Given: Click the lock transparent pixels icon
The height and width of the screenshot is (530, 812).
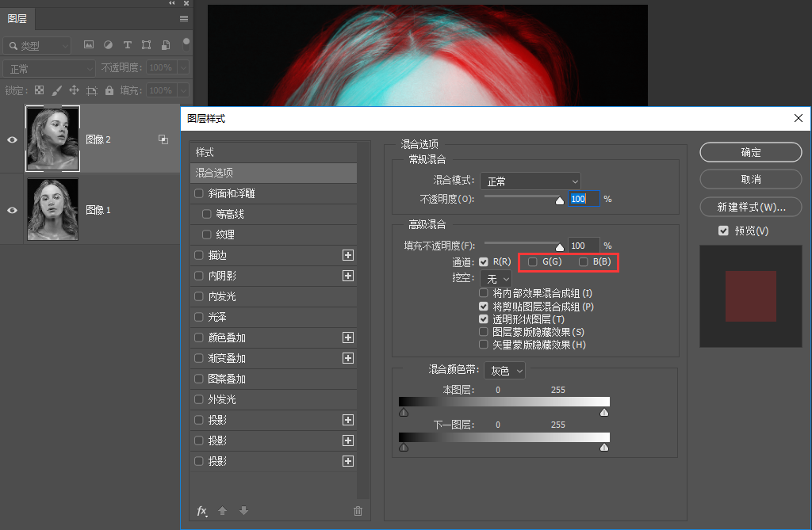Looking at the screenshot, I should click(x=40, y=90).
